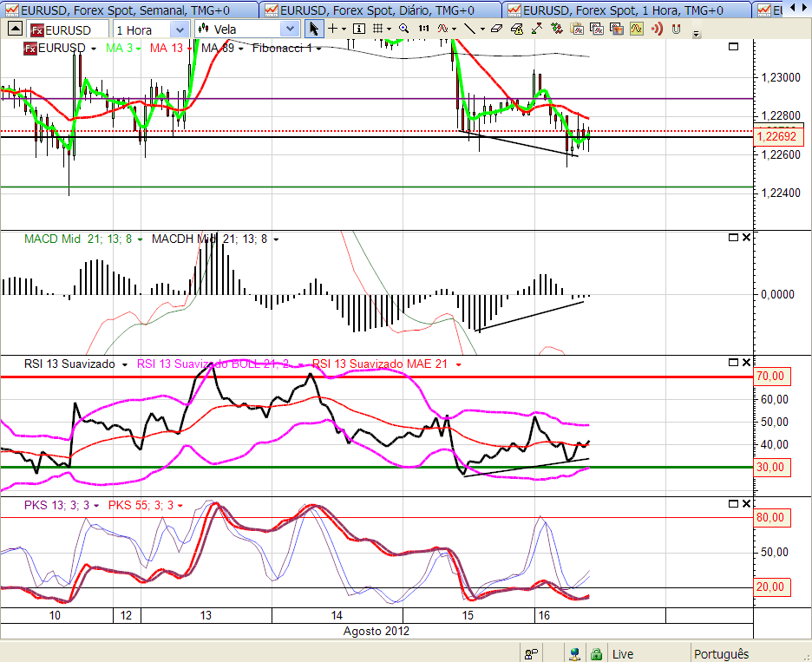Click the add indicator wave icon

(x=442, y=29)
